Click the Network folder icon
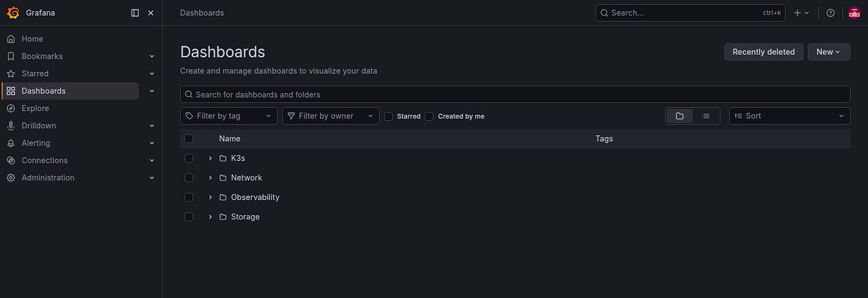868x298 pixels. 223,178
